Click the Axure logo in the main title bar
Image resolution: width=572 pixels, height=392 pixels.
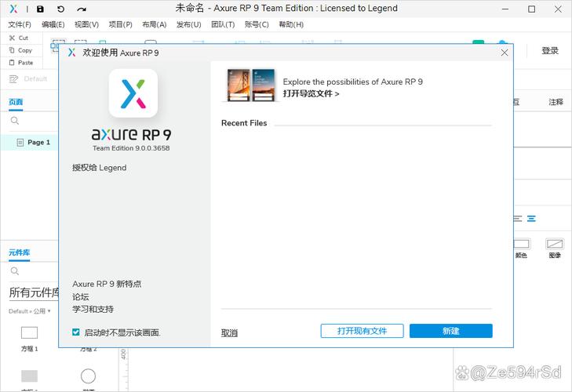tap(13, 9)
